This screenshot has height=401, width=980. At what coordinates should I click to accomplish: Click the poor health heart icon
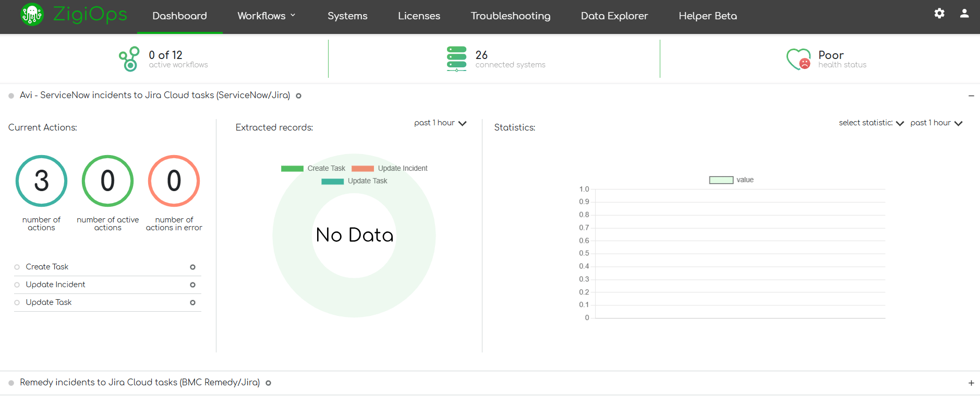coord(798,59)
